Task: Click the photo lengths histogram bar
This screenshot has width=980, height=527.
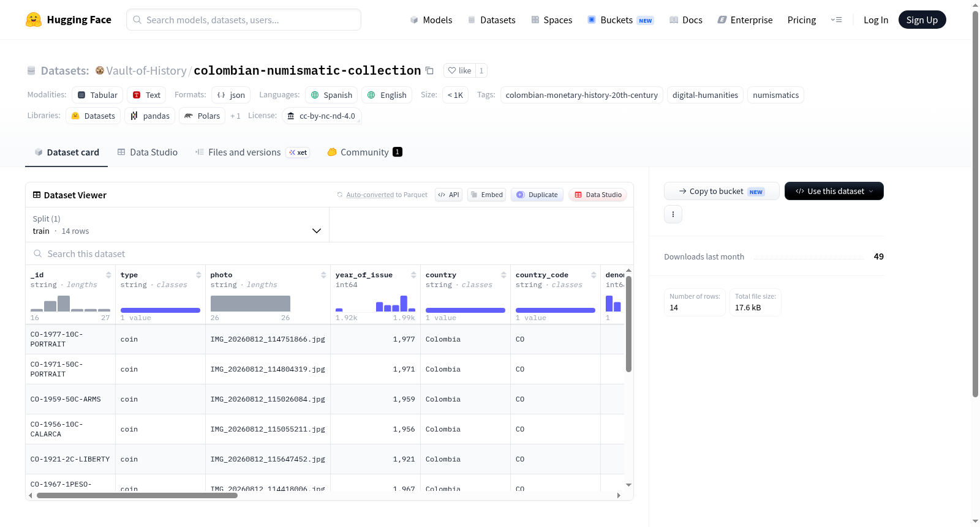Action: point(251,304)
